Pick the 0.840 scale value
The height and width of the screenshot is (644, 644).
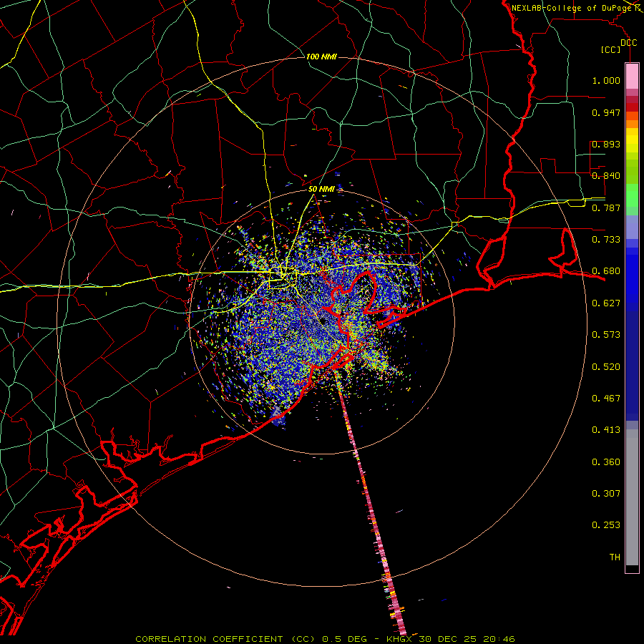click(606, 176)
